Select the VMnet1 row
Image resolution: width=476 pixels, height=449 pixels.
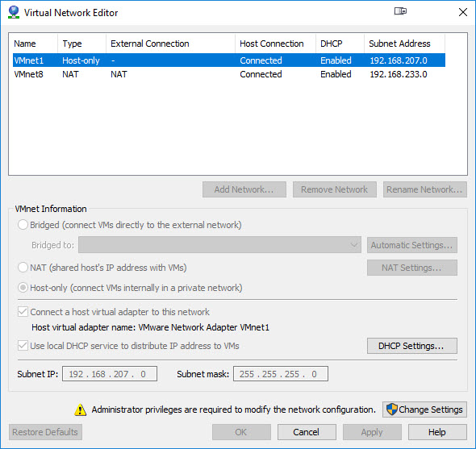point(229,60)
